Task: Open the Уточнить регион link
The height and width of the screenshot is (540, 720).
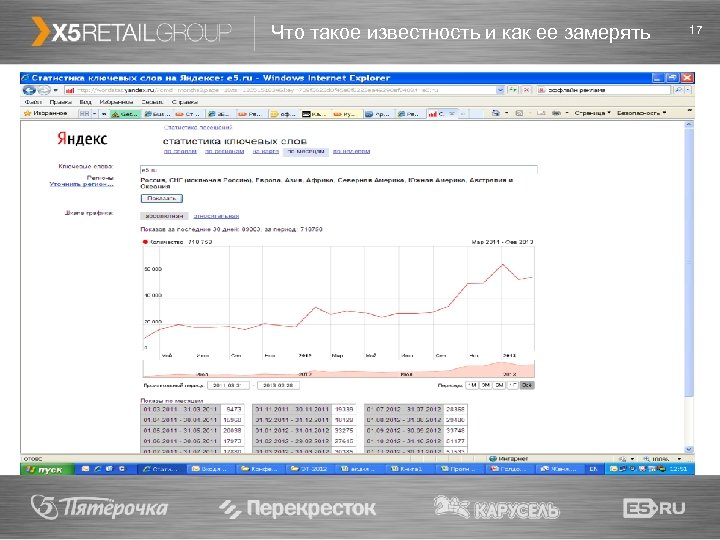Action: pyautogui.click(x=81, y=184)
